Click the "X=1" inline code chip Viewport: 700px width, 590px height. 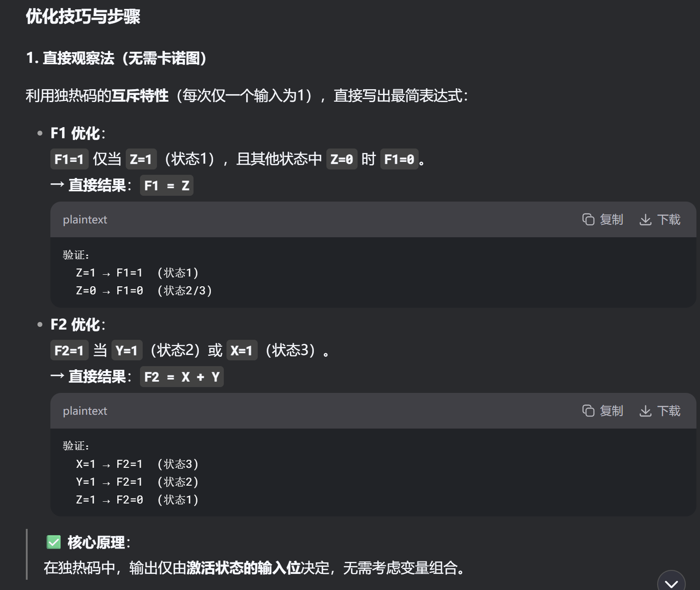click(242, 351)
